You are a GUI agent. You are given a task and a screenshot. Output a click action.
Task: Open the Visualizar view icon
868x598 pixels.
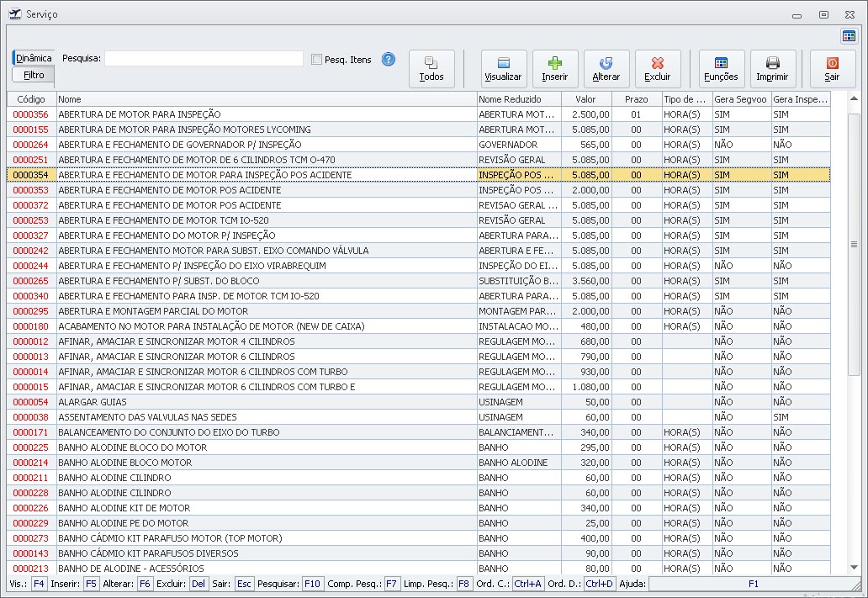(503, 68)
